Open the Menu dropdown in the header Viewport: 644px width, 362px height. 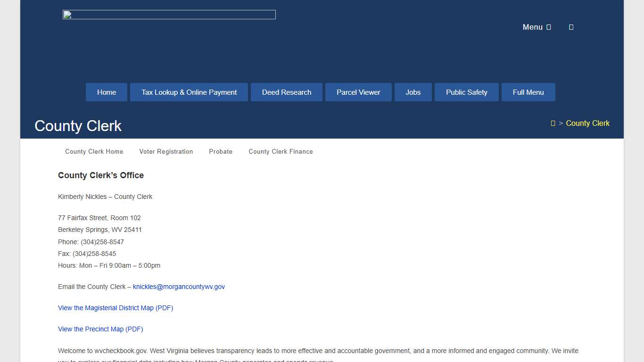[x=537, y=27]
